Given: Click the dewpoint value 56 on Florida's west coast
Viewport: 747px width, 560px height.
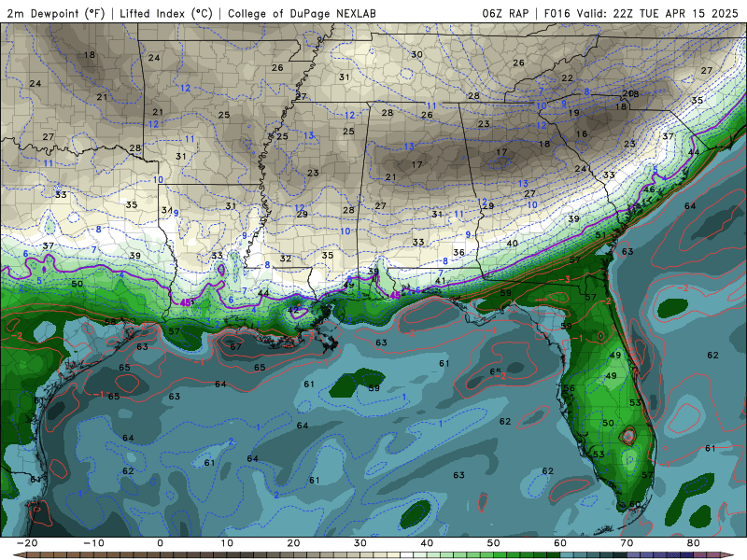Looking at the screenshot, I should 569,388.
